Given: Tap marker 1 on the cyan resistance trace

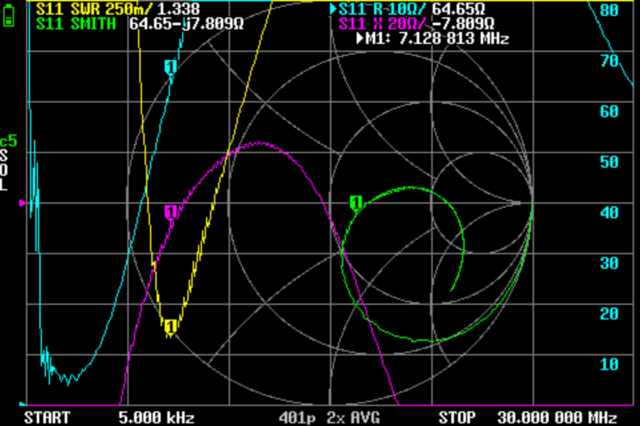Looking at the screenshot, I should (x=170, y=68).
